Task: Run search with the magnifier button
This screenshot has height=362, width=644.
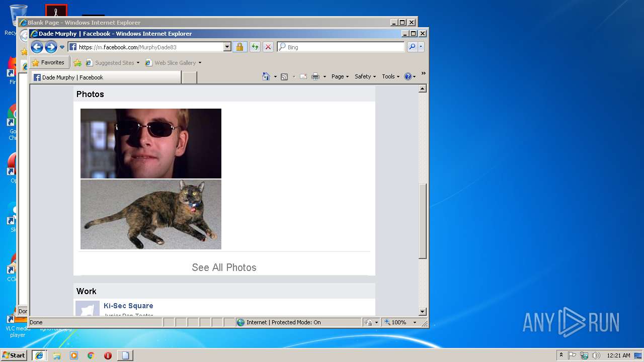Action: [412, 47]
